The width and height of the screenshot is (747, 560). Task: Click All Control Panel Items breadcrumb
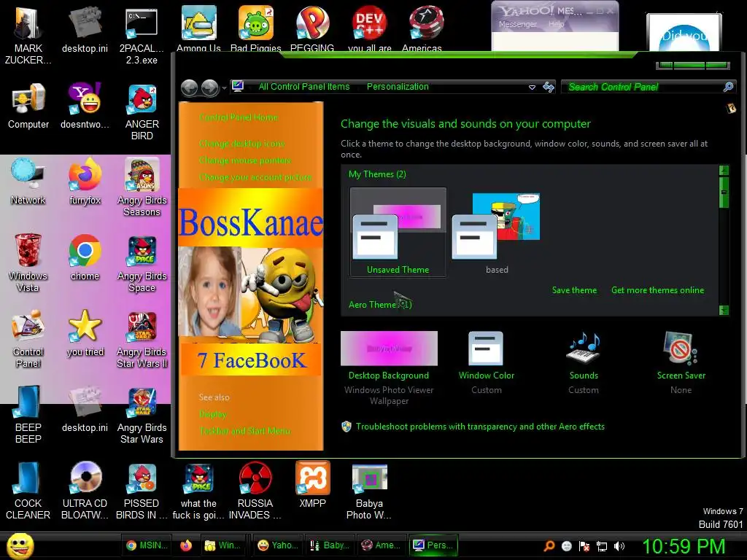pos(304,87)
